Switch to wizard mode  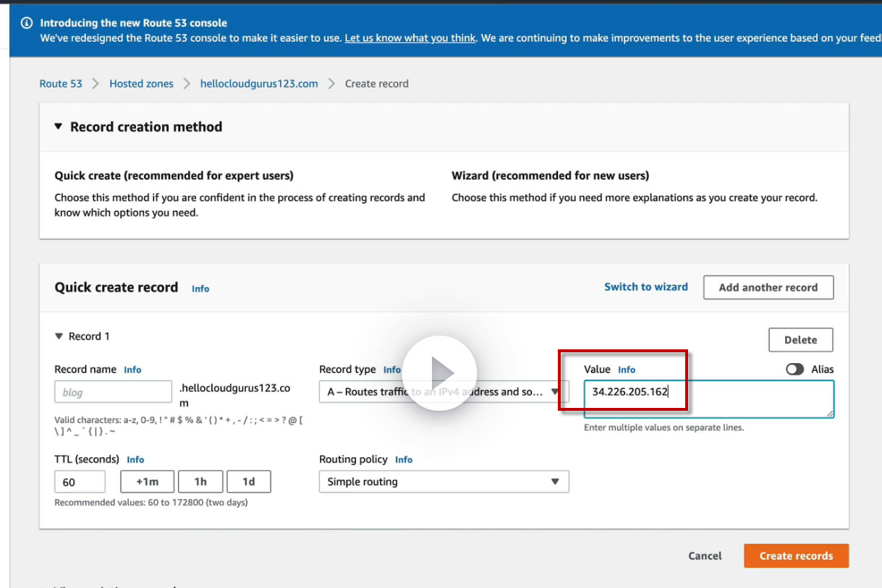point(645,287)
